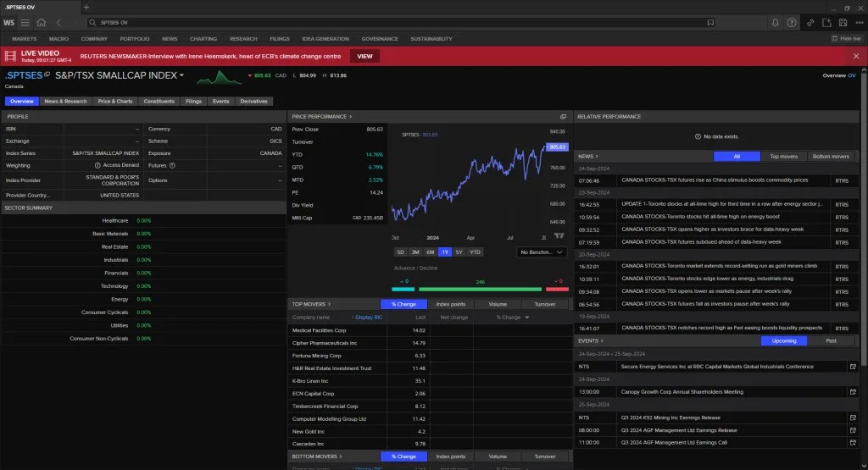The image size is (868, 470).
Task: Click the copy link icon in top bar
Action: (810, 23)
